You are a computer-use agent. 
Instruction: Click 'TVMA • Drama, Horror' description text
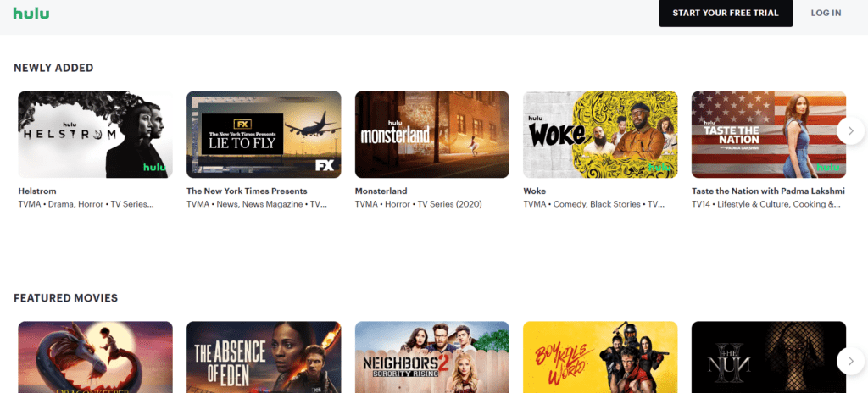click(86, 204)
